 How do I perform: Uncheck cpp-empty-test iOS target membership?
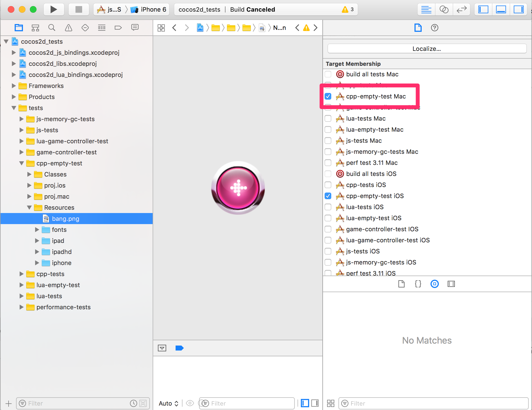pyautogui.click(x=328, y=196)
